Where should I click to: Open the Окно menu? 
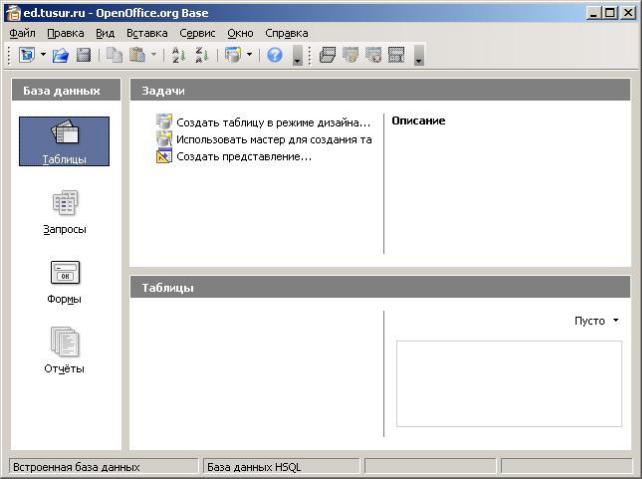(240, 33)
